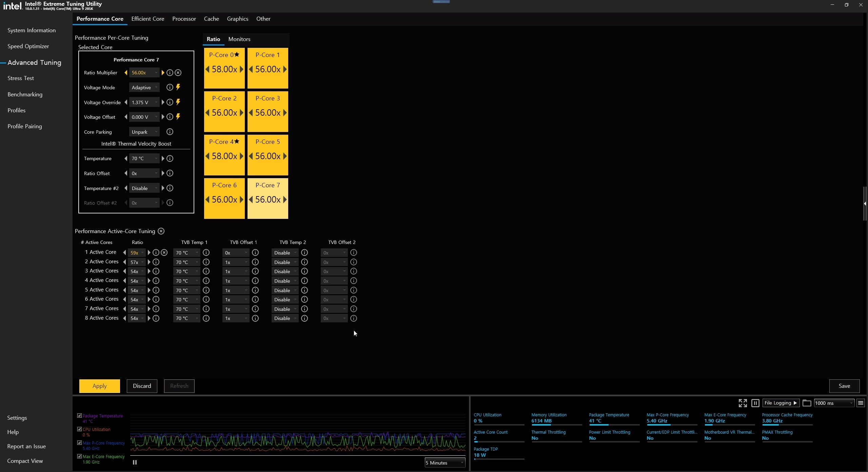This screenshot has width=868, height=472.
Task: Switch to Graphics tab
Action: tap(237, 19)
